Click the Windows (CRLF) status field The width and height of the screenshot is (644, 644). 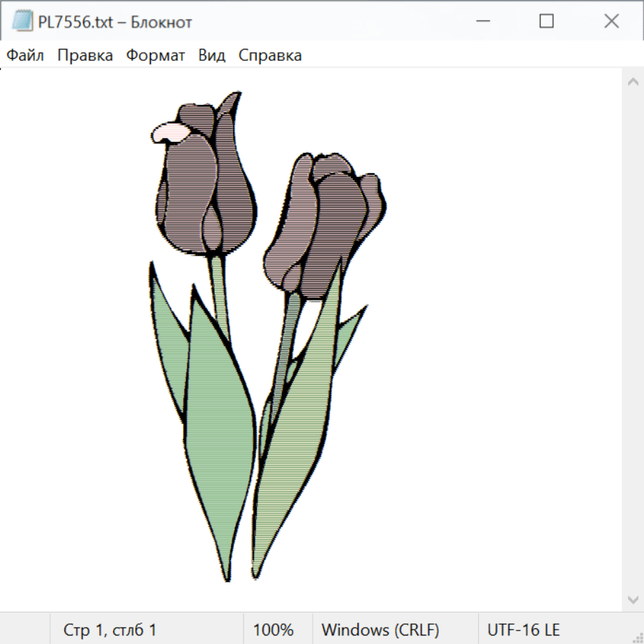point(380,630)
